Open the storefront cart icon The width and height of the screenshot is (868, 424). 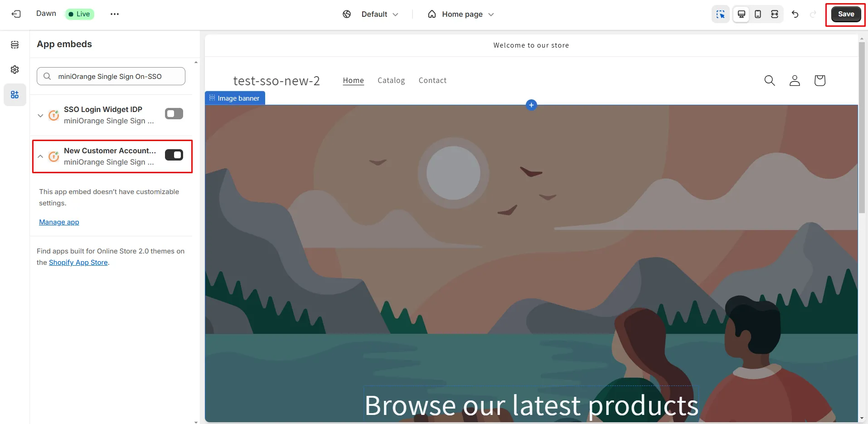820,80
